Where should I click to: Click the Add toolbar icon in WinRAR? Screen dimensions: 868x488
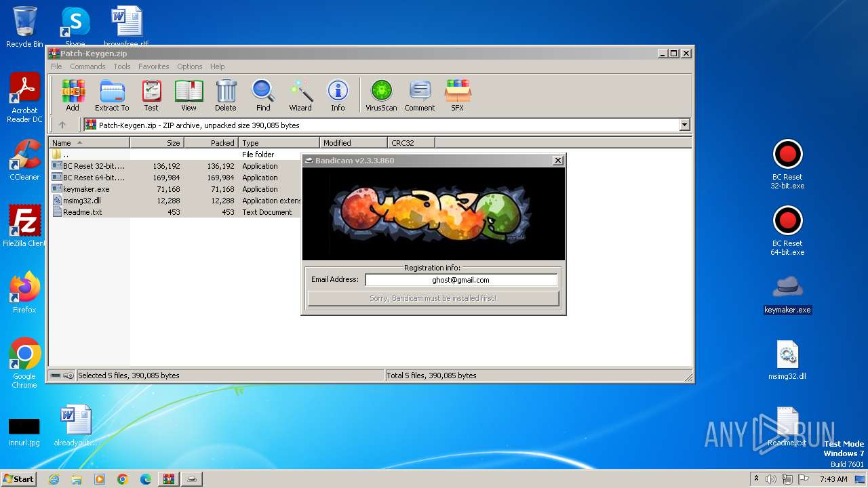73,95
